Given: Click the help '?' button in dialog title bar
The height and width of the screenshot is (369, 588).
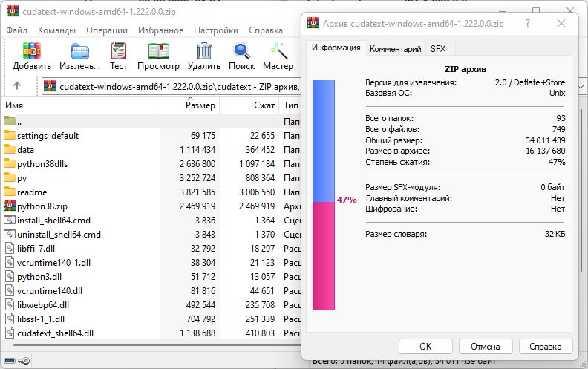Looking at the screenshot, I should (528, 23).
